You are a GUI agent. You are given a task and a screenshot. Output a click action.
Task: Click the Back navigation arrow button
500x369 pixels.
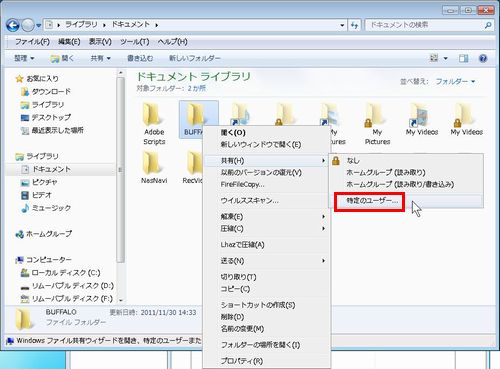click(13, 25)
